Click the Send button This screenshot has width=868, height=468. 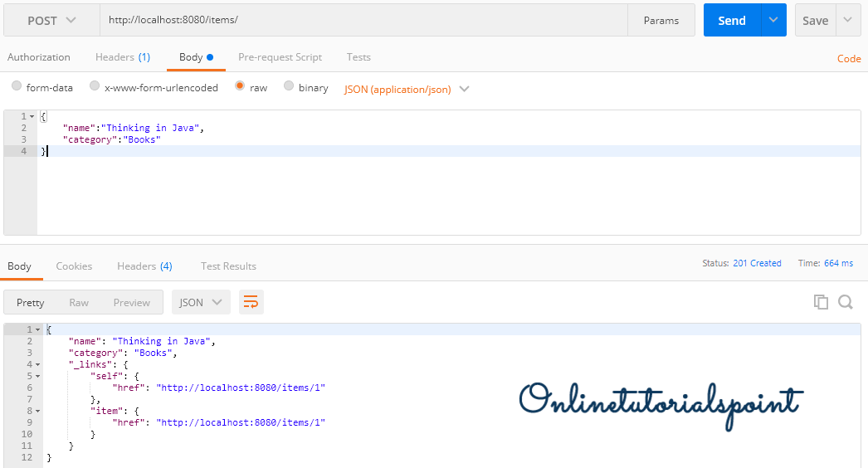(x=731, y=20)
